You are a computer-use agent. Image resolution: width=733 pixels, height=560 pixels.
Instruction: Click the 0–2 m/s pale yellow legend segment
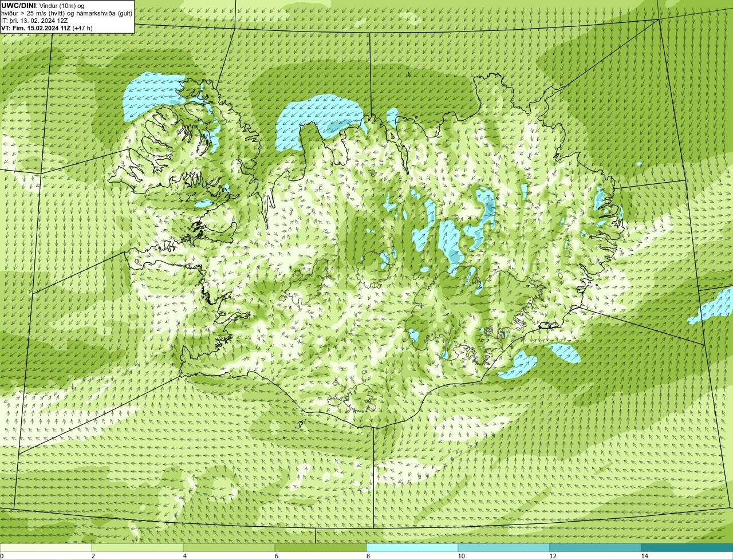tap(46, 547)
